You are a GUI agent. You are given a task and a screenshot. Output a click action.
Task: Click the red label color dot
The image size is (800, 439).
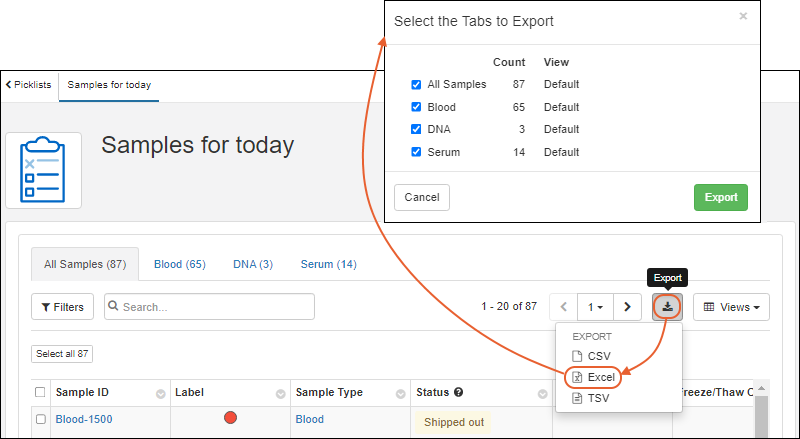pyautogui.click(x=230, y=419)
